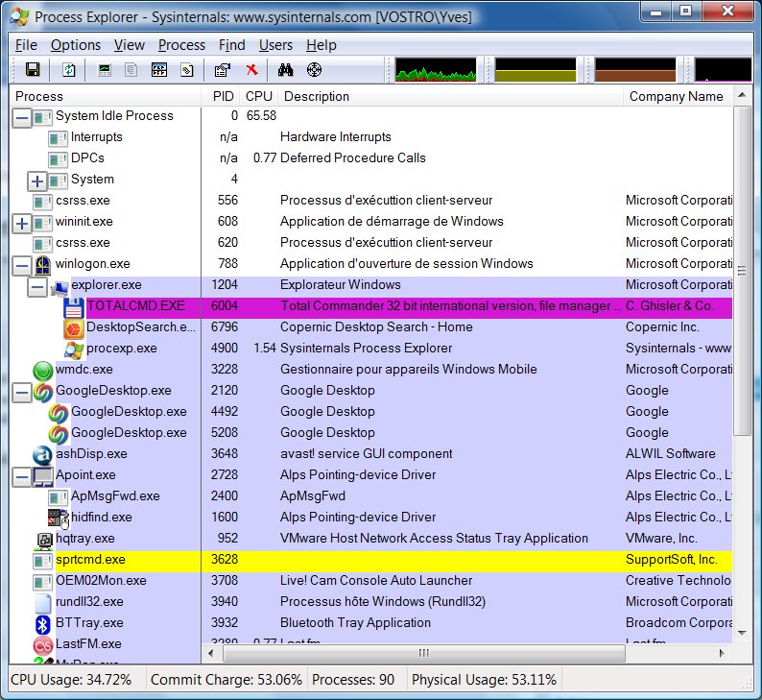The image size is (762, 700).
Task: Sort by the CPU column header
Action: pos(259,96)
